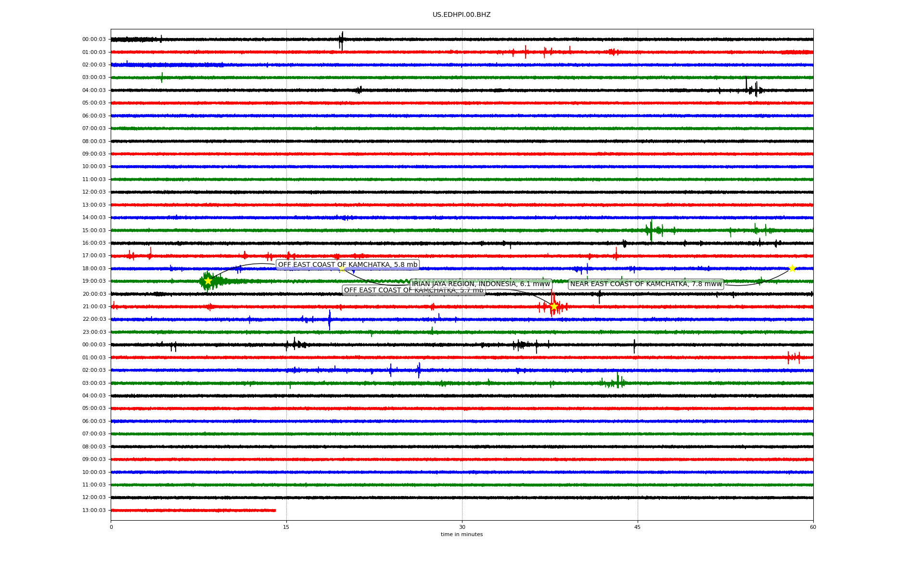Click the yellow star on the 21:00:03 red trace
Screen dimensions: 924x578
(554, 306)
